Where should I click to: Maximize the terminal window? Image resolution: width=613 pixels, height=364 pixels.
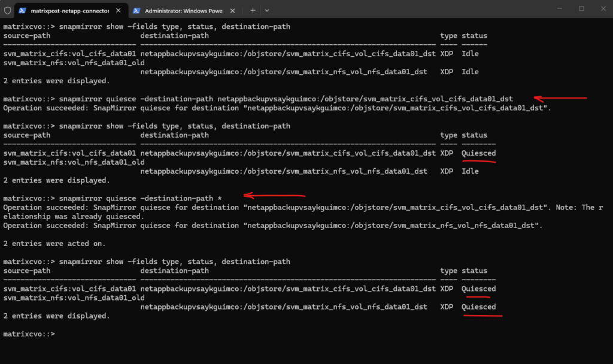click(581, 9)
